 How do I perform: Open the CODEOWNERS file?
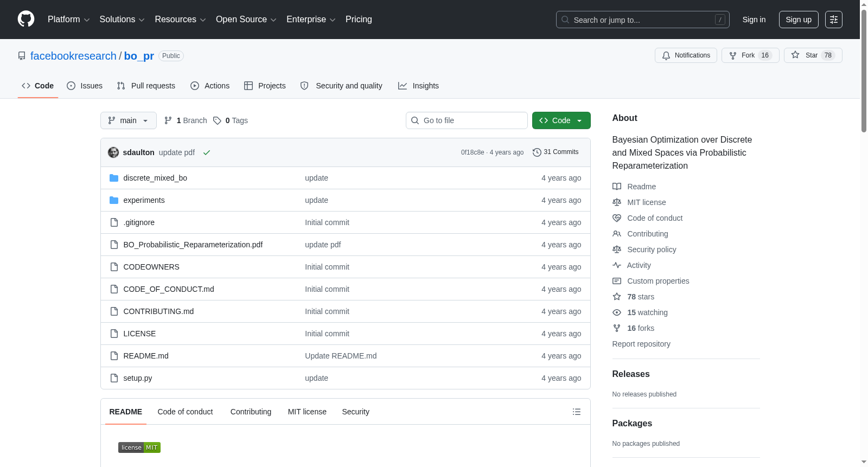pyautogui.click(x=151, y=267)
